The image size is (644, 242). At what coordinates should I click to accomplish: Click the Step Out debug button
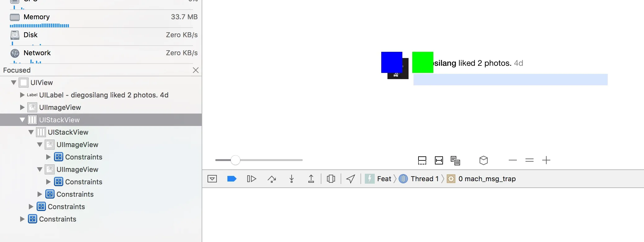[311, 179]
